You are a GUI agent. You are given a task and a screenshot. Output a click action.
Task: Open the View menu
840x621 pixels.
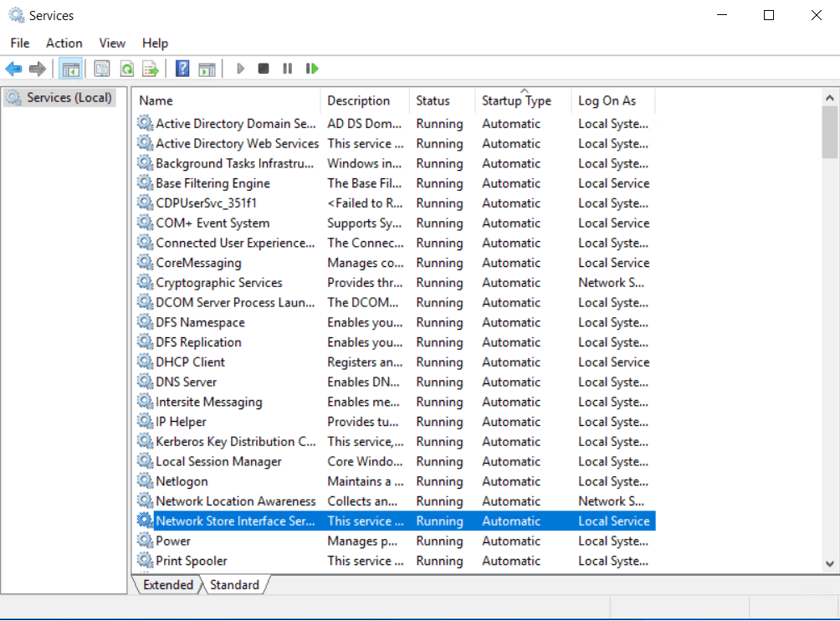[x=112, y=43]
